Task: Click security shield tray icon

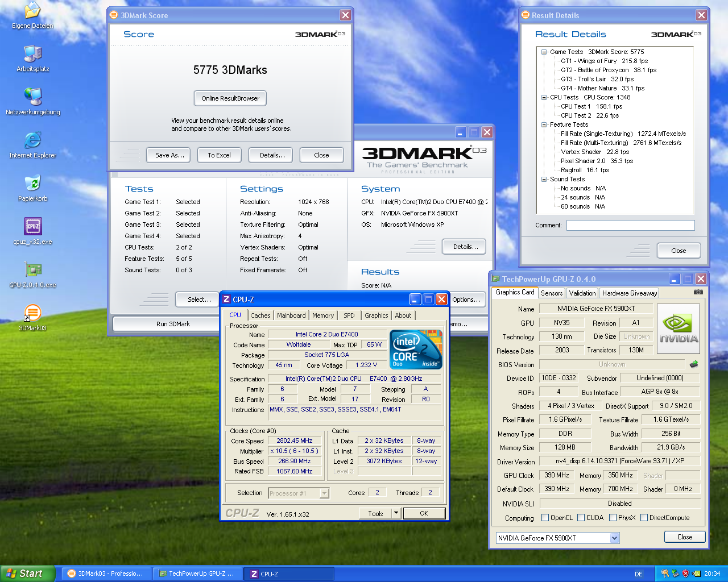Action: (x=685, y=574)
